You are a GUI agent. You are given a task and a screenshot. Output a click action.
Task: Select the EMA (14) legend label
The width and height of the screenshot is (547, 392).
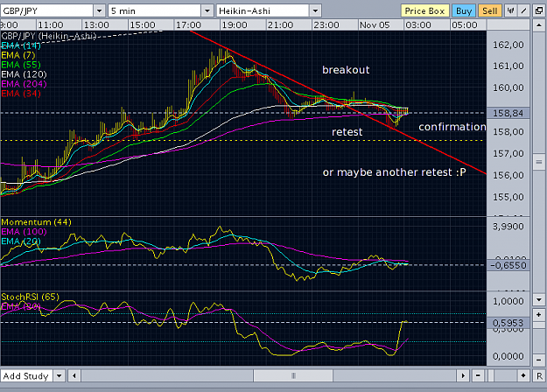[x=21, y=45]
